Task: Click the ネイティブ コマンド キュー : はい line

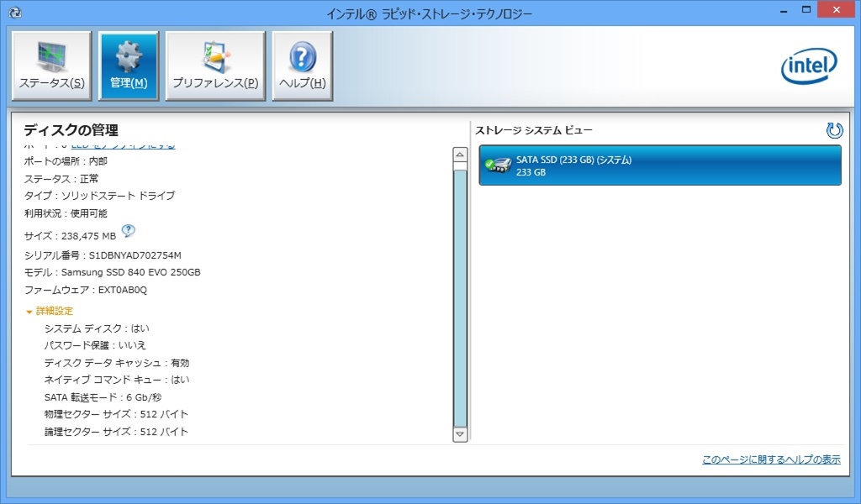Action: coord(117,380)
